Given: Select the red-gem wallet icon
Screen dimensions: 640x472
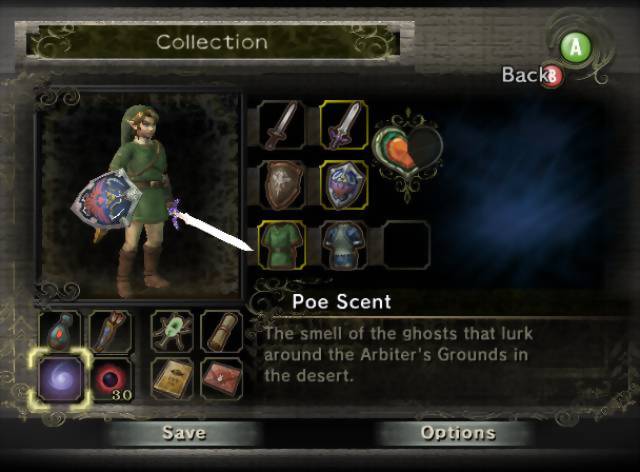Looking at the screenshot, I should (60, 331).
